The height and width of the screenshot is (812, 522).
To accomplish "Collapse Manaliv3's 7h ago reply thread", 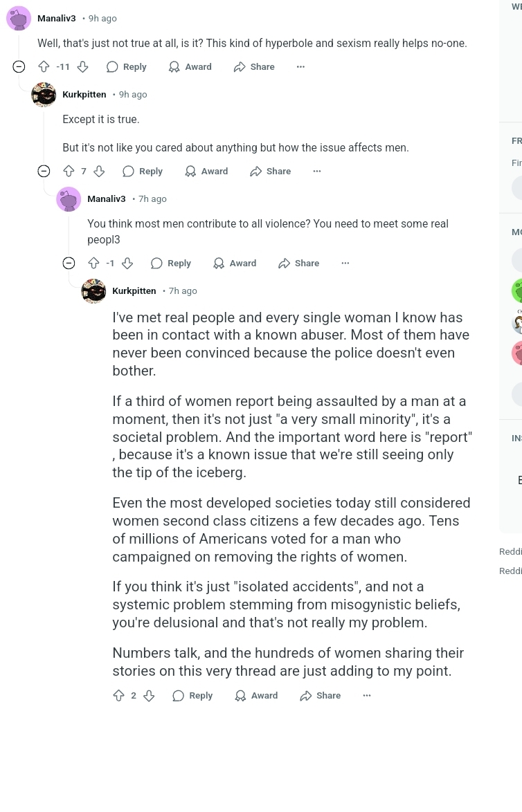I will pos(69,264).
